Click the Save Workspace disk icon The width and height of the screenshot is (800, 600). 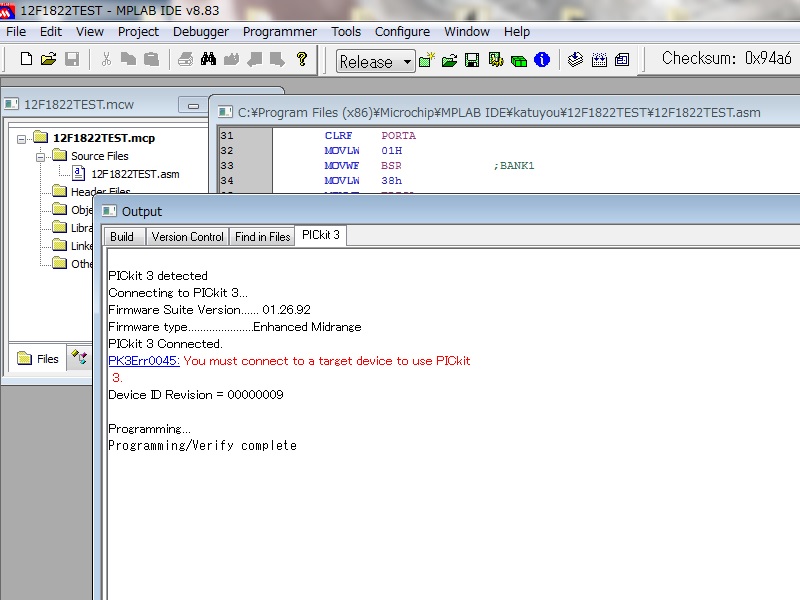tap(472, 61)
